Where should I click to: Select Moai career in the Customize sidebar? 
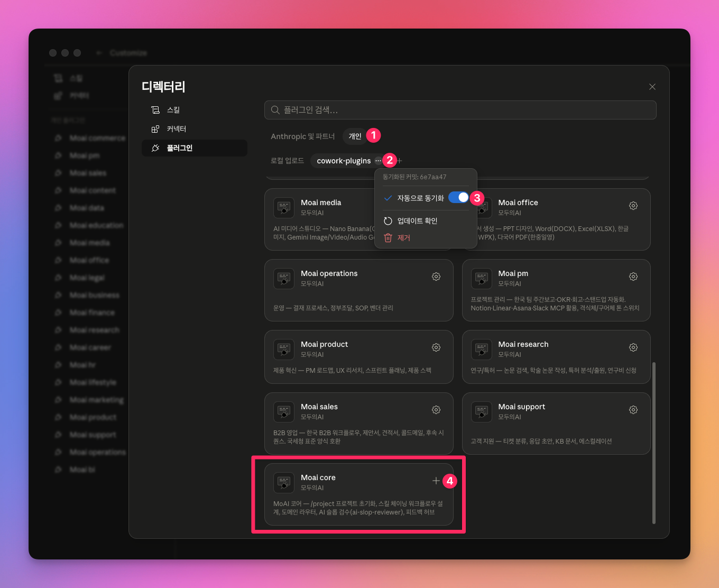(90, 347)
